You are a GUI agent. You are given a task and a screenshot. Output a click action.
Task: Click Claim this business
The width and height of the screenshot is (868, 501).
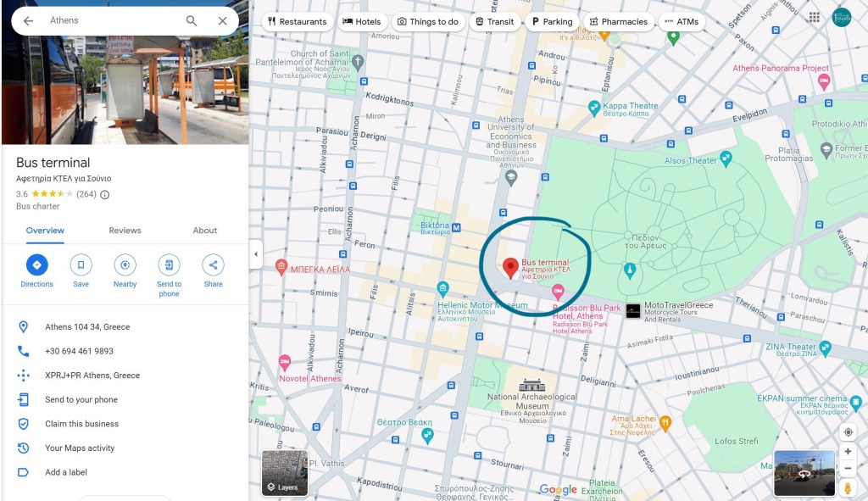pos(81,423)
